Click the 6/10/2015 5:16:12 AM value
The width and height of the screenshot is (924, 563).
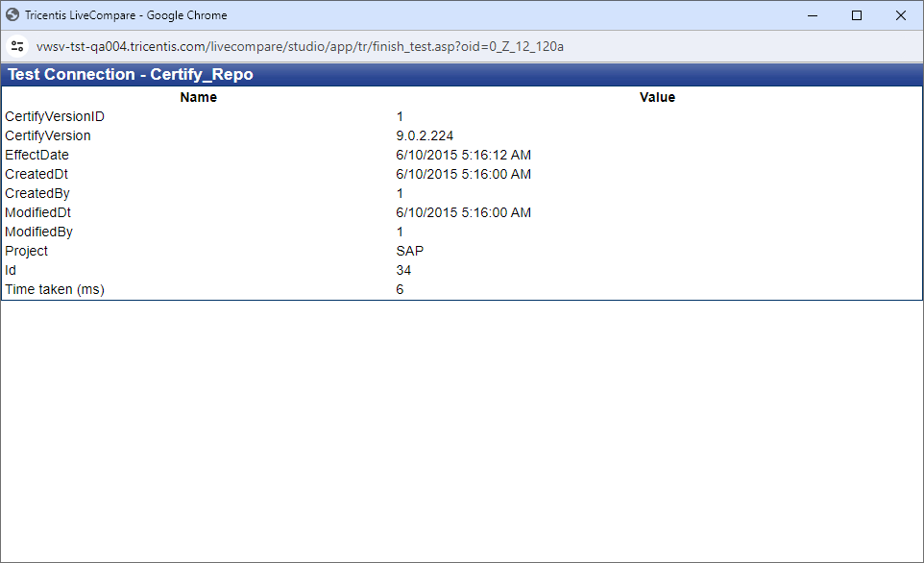point(464,155)
